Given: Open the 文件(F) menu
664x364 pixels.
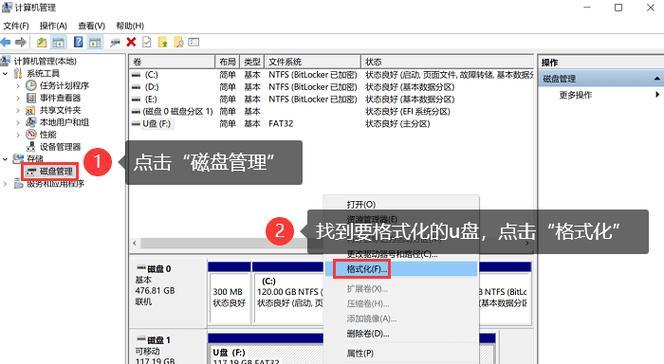Looking at the screenshot, I should 16,26.
